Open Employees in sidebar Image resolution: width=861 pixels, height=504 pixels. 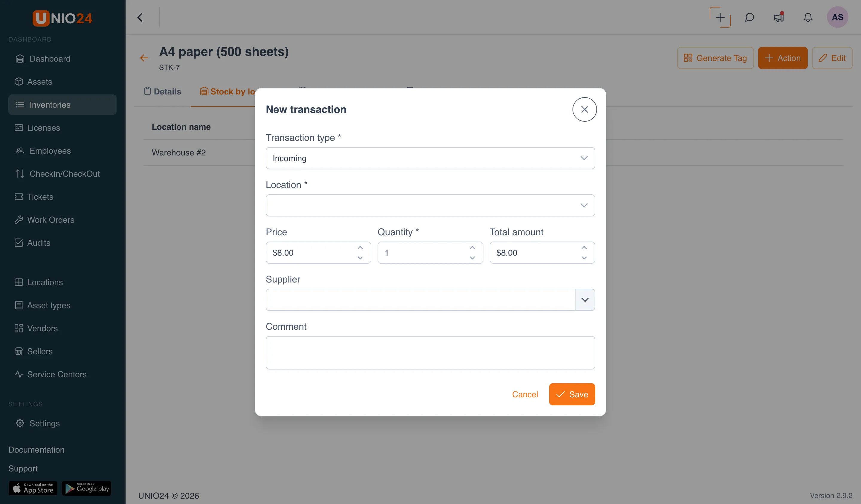point(62,151)
